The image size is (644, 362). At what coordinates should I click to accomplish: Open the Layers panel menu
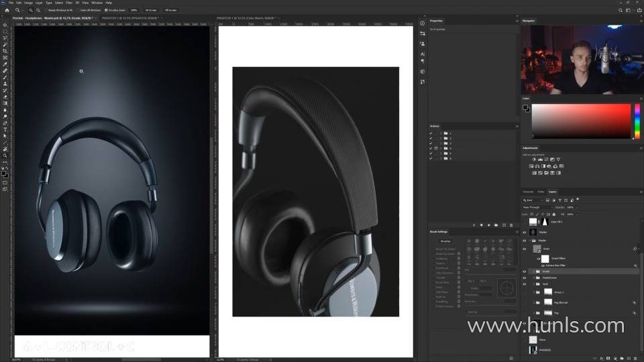[640, 192]
